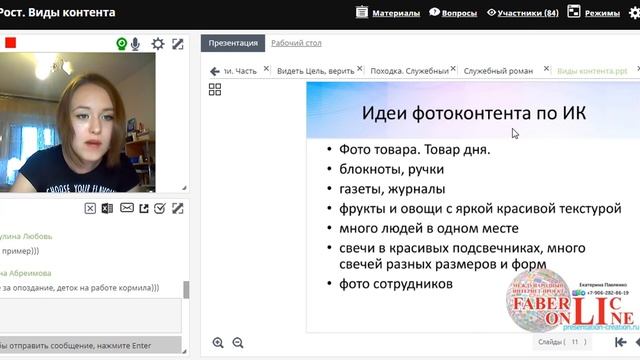Zoom in on the slide
This screenshot has width=640, height=360.
point(218,342)
